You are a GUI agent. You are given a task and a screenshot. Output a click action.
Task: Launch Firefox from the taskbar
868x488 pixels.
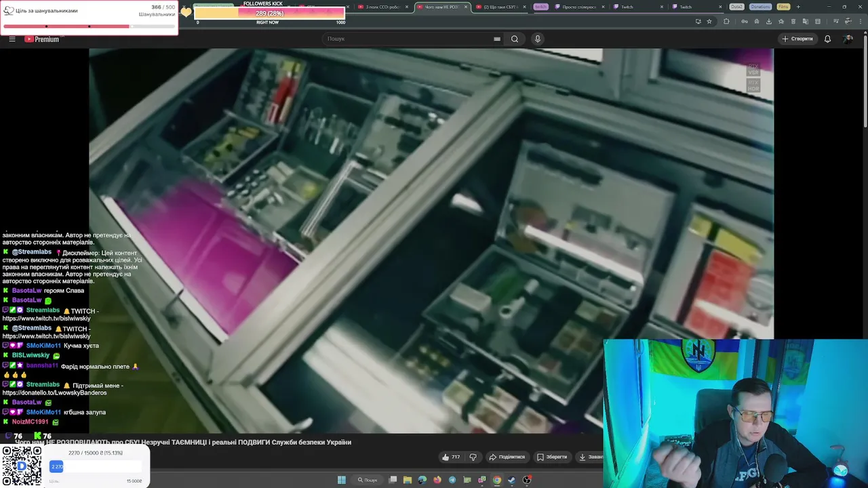[x=437, y=480]
